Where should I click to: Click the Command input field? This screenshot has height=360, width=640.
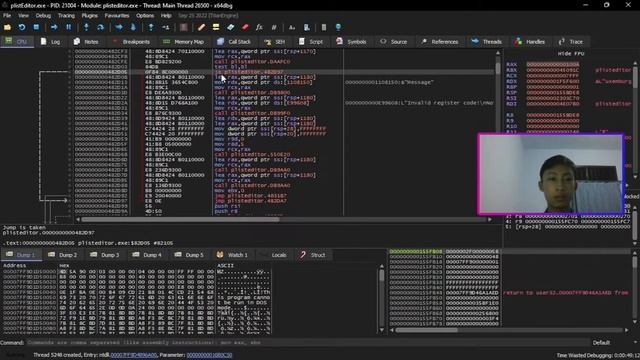(x=308, y=342)
